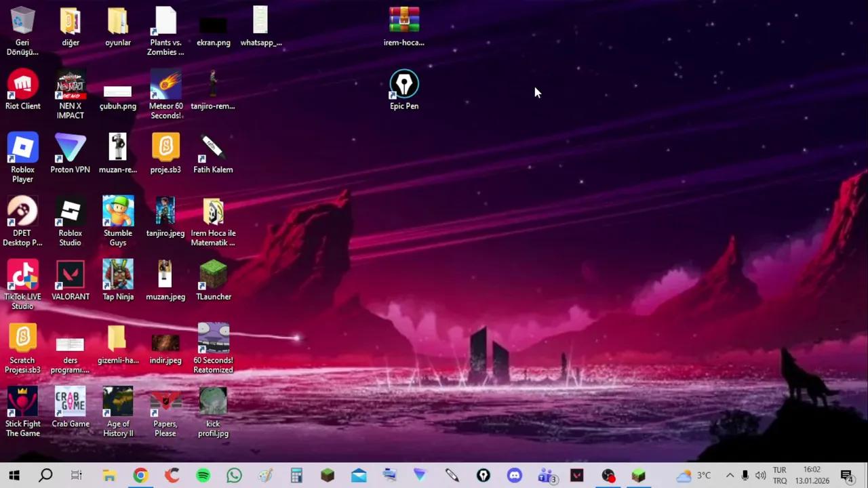Image resolution: width=868 pixels, height=488 pixels.
Task: Open Task View from the taskbar
Action: (77, 476)
